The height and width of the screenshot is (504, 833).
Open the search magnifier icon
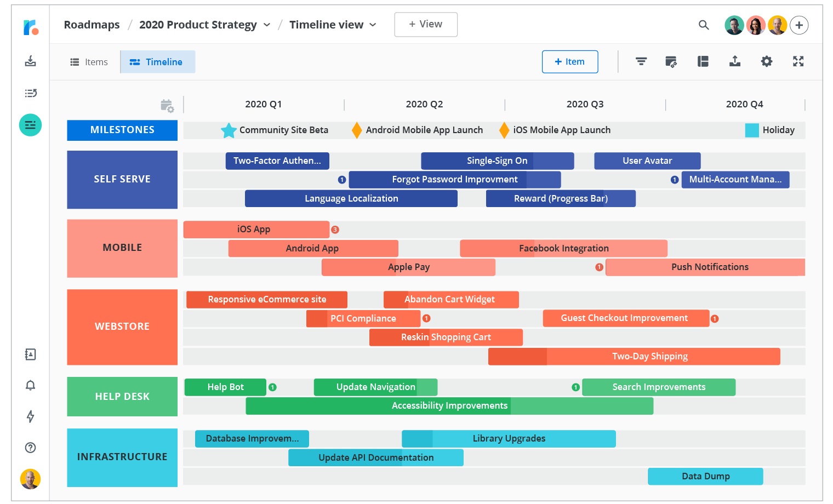pos(704,25)
